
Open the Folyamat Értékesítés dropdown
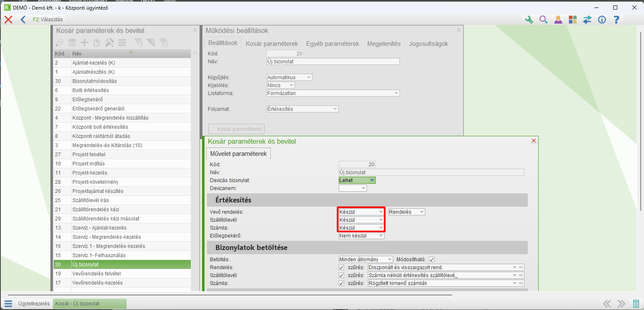pyautogui.click(x=302, y=109)
